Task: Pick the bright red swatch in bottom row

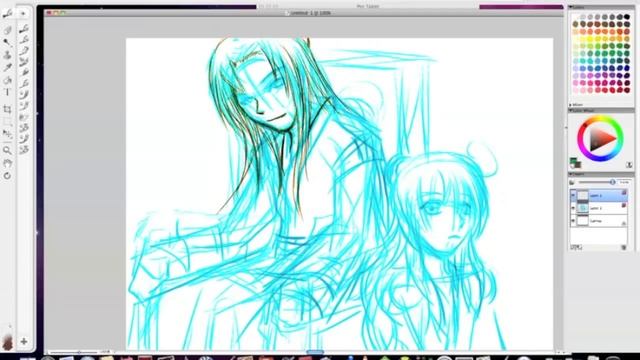Action: (612, 90)
